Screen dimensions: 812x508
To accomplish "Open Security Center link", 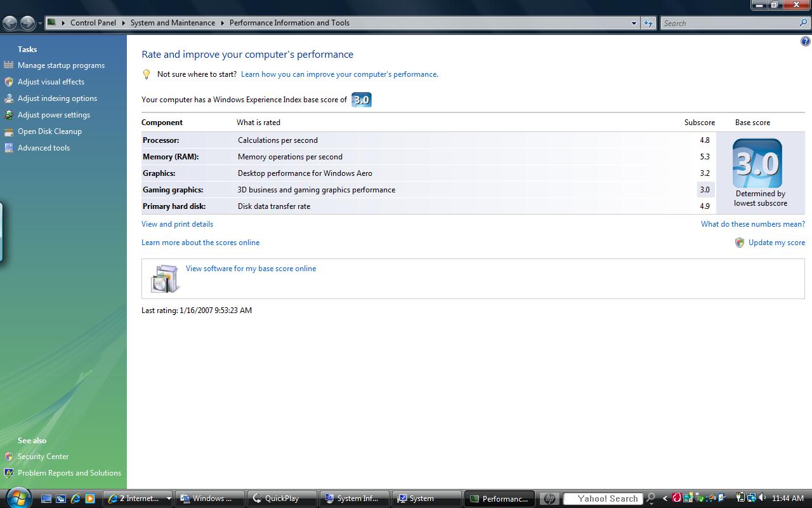I will (x=43, y=457).
